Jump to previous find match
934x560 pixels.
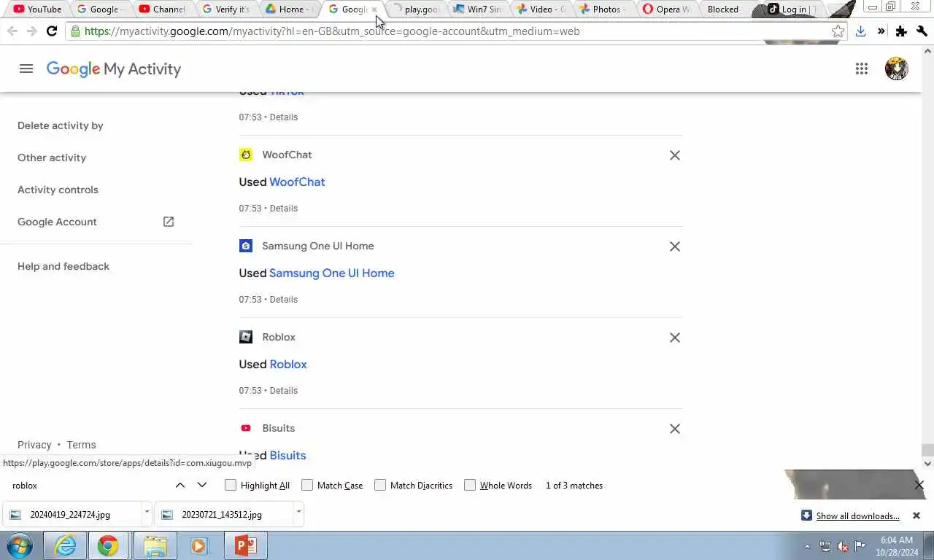pos(180,485)
